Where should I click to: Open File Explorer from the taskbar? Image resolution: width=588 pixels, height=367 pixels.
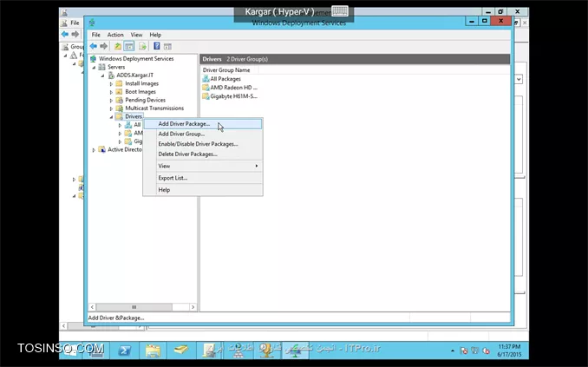[x=153, y=351]
